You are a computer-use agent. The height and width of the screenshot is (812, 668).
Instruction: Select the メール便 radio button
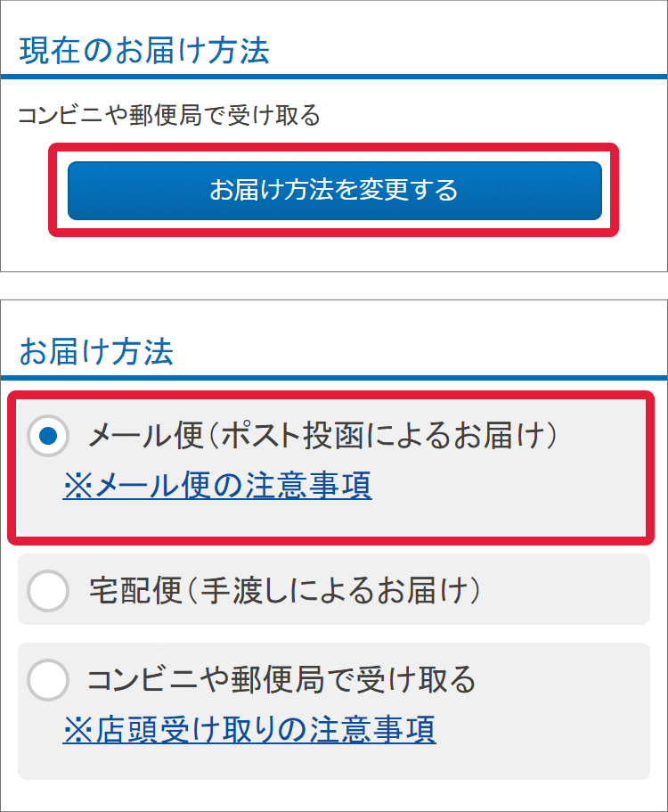(49, 436)
